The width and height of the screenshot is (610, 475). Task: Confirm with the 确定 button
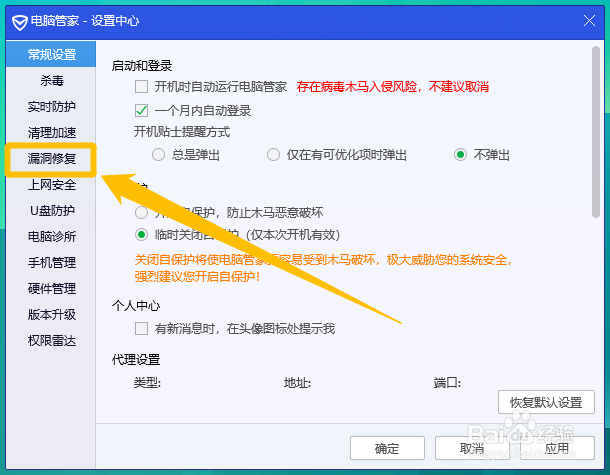(x=387, y=448)
